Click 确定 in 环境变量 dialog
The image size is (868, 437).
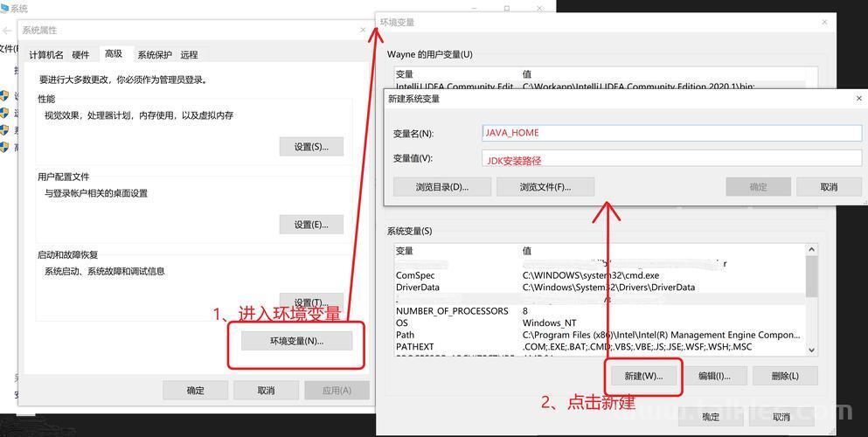pos(711,417)
